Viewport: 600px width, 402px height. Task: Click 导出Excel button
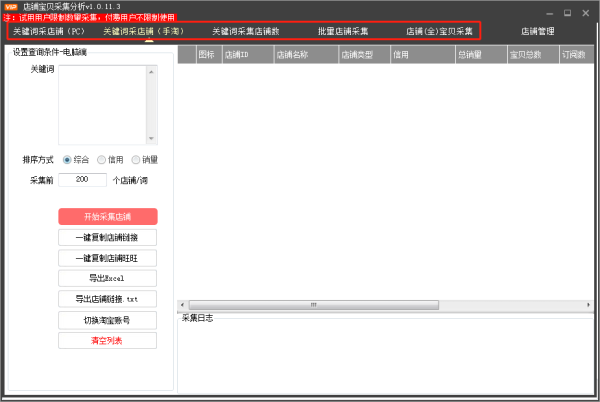(107, 278)
